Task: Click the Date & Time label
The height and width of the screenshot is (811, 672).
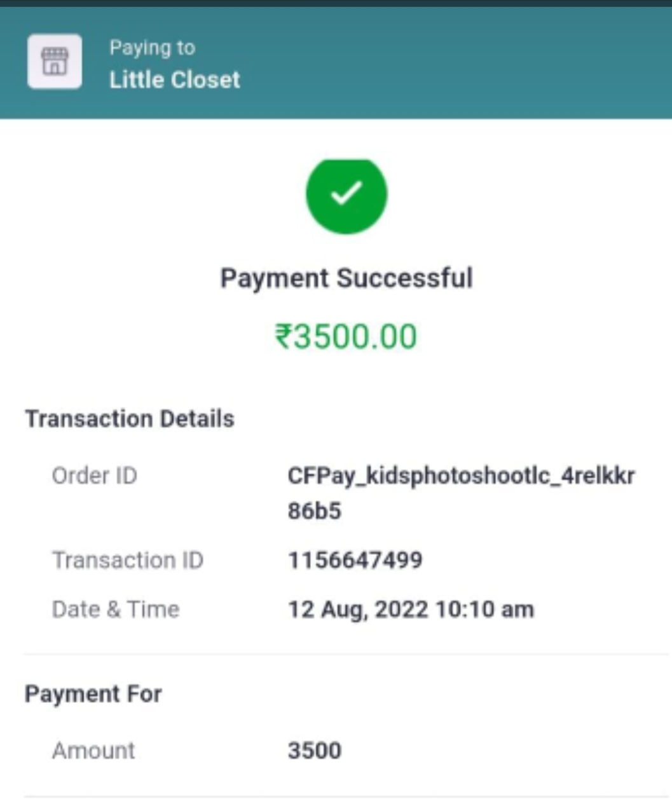Action: click(116, 609)
